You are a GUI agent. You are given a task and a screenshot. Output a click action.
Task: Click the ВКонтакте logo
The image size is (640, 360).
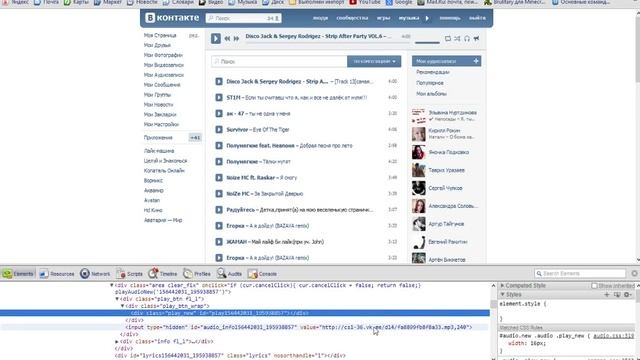pos(172,18)
